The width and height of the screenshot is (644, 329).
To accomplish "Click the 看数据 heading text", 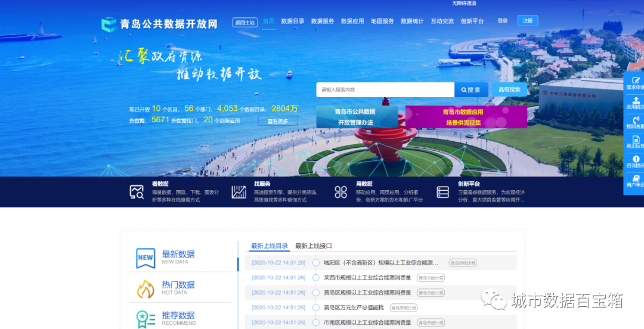I will point(160,184).
